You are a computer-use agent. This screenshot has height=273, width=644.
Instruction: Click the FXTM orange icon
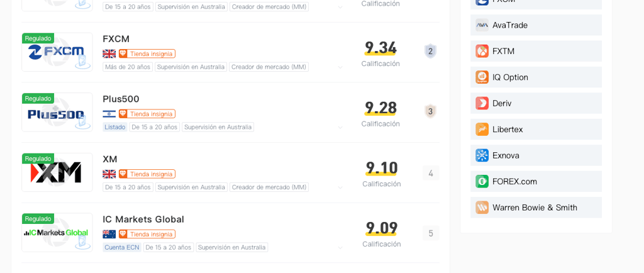click(x=482, y=51)
